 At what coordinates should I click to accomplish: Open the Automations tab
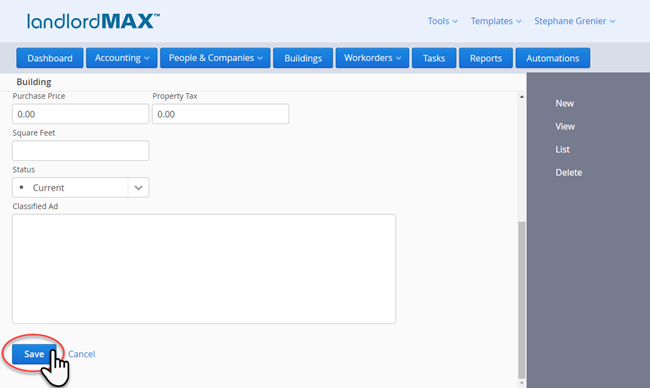[553, 58]
